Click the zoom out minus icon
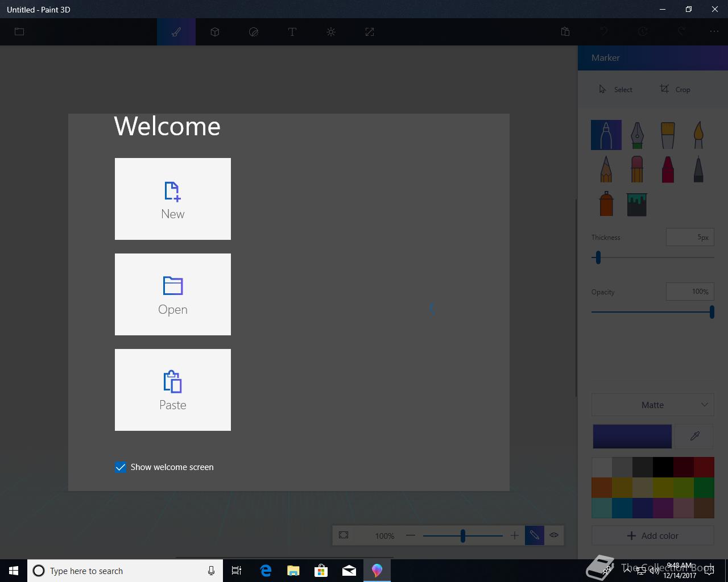This screenshot has width=728, height=582. [411, 535]
